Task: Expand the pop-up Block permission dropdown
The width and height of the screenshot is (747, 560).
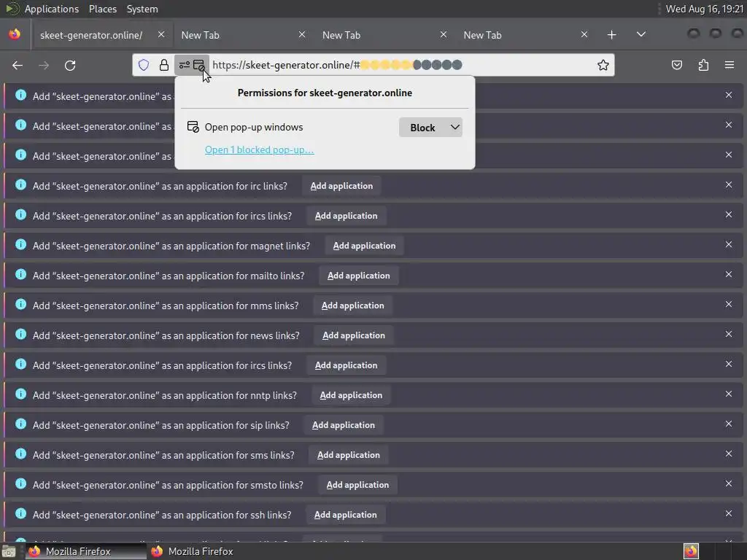Action: click(x=430, y=127)
